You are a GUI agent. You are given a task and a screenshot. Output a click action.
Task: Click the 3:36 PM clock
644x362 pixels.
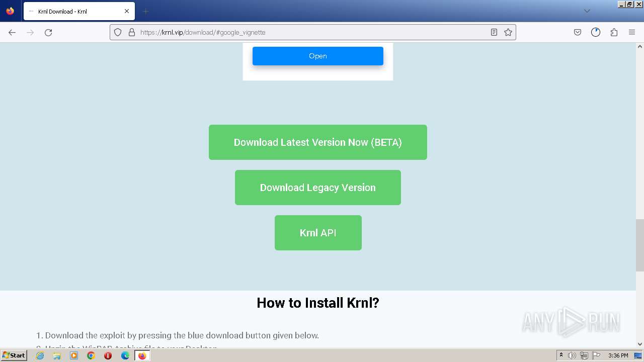tap(618, 355)
